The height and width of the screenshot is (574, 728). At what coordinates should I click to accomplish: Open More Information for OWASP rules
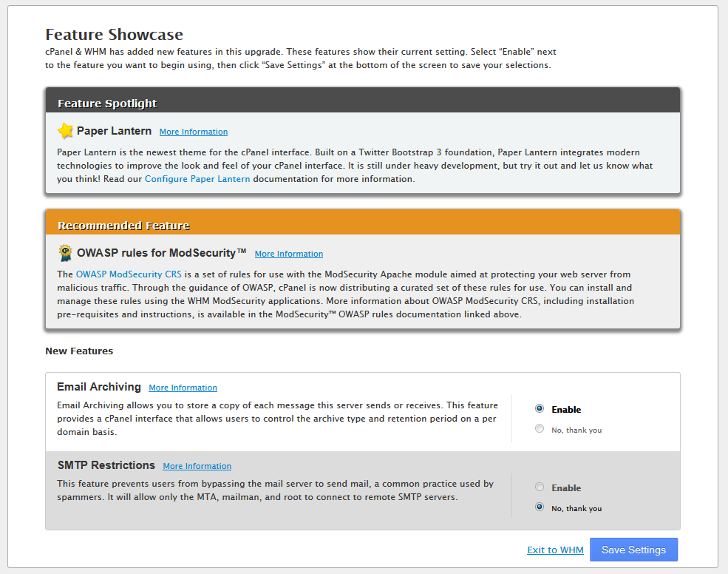(289, 254)
